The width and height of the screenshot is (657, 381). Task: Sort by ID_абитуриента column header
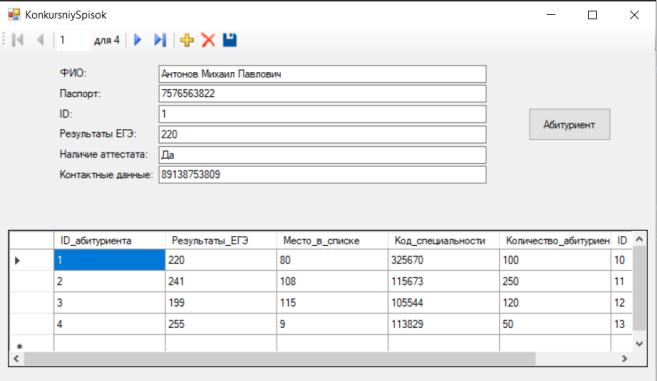[109, 241]
